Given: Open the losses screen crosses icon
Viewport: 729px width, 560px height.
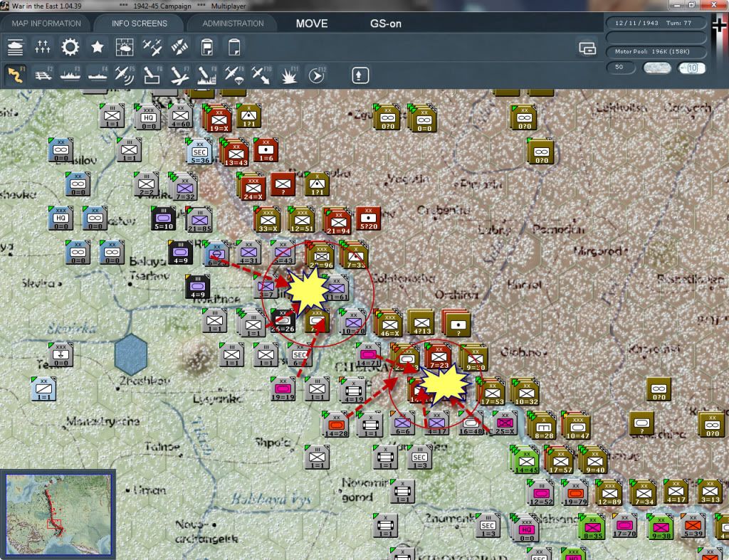Looking at the screenshot, I should coord(42,48).
